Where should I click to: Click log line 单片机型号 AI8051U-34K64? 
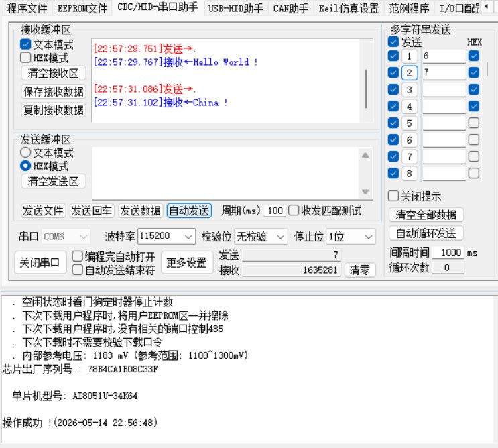point(75,396)
